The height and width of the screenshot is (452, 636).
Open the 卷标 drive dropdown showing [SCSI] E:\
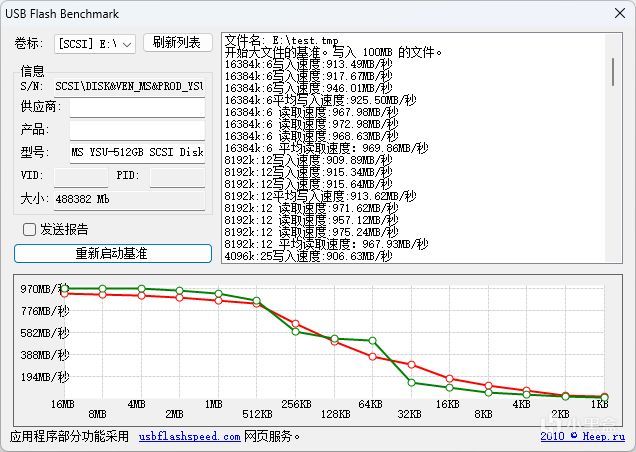[95, 43]
